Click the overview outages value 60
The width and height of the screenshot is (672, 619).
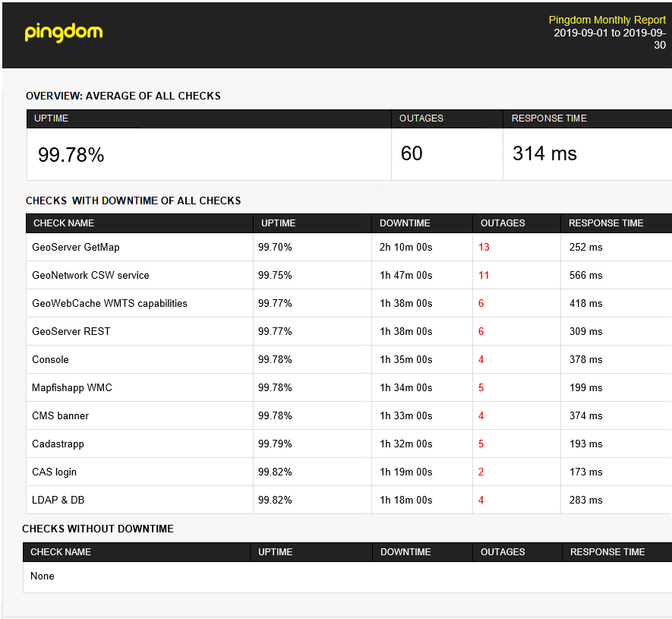pyautogui.click(x=412, y=153)
